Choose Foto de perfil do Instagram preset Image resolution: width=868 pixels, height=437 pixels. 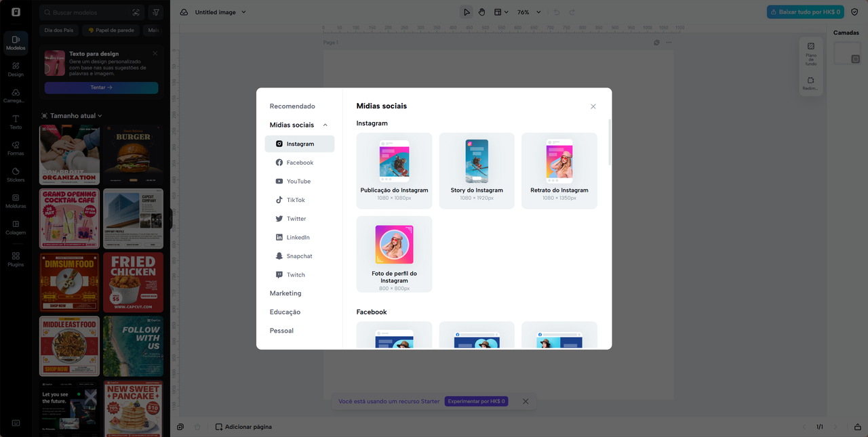394,254
